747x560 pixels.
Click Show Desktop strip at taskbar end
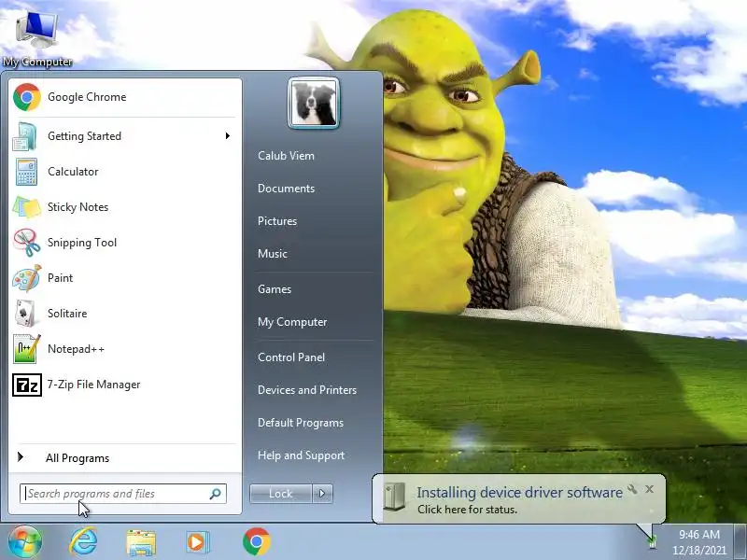click(x=740, y=542)
